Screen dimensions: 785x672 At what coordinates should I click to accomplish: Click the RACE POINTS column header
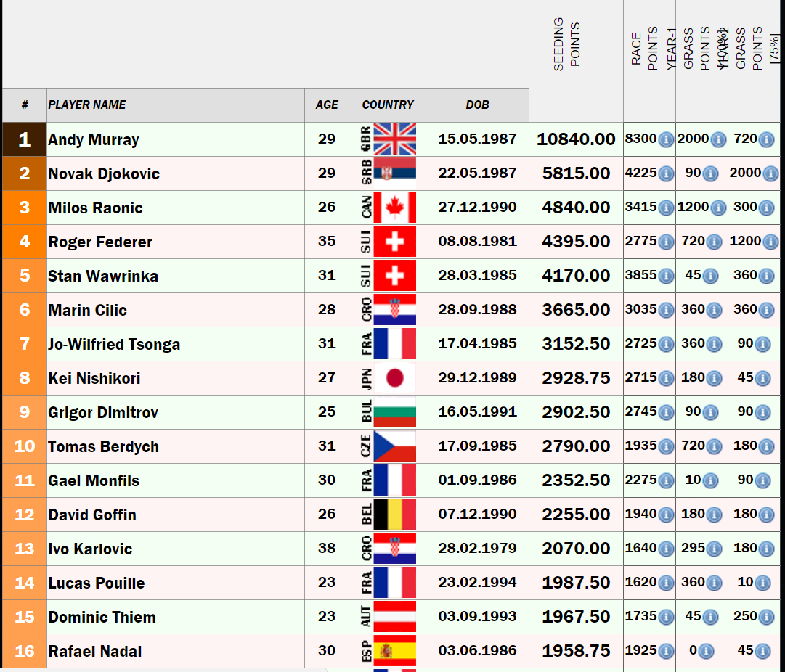pos(644,49)
